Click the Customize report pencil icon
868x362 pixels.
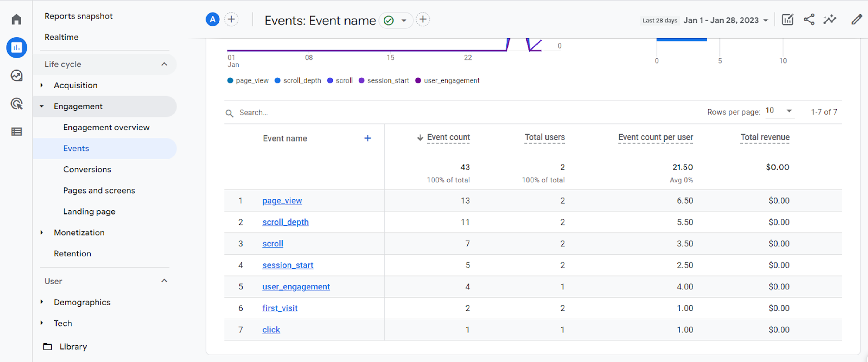coord(856,19)
